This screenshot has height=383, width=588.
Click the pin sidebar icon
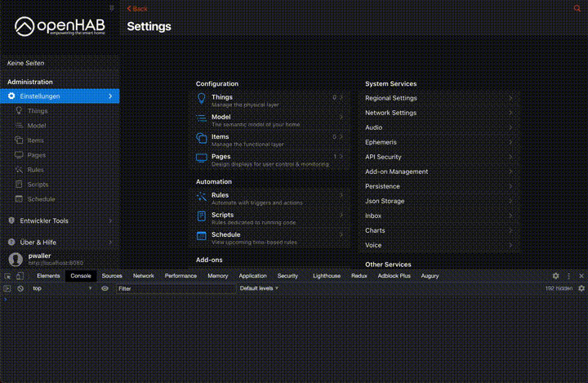(x=112, y=8)
